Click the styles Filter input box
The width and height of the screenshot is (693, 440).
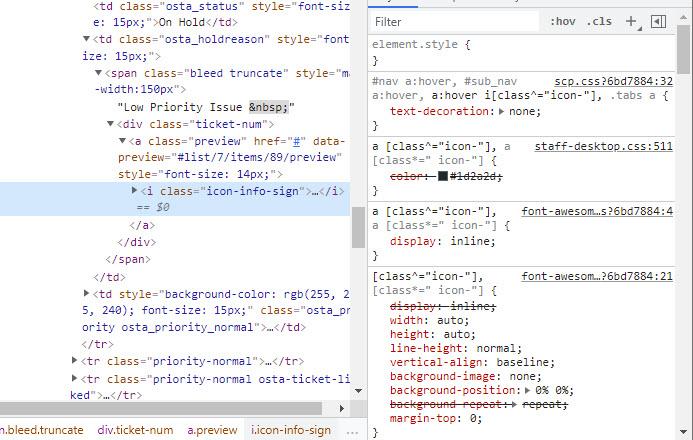pos(450,21)
